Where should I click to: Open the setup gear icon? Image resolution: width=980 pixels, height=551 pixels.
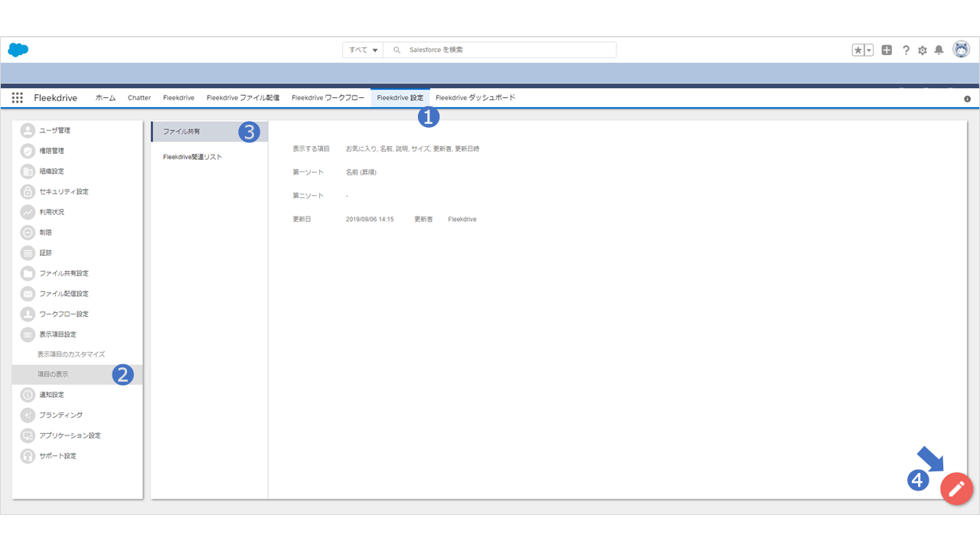923,50
